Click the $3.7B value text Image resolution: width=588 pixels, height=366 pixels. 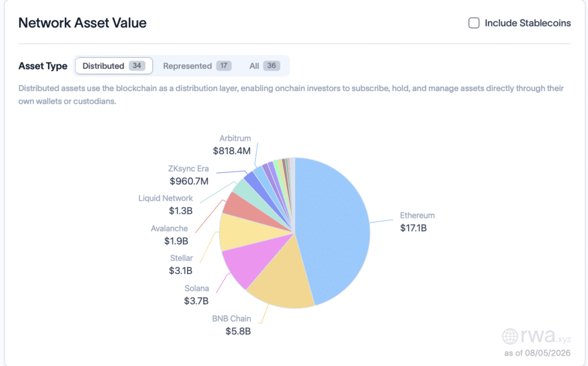click(196, 301)
